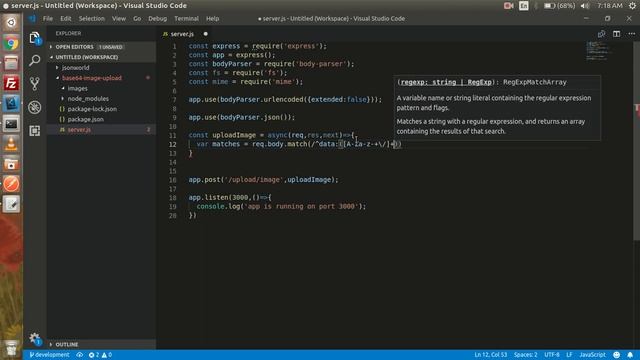Open the Debug menu
This screenshot has width=640, height=360.
(x=158, y=19)
